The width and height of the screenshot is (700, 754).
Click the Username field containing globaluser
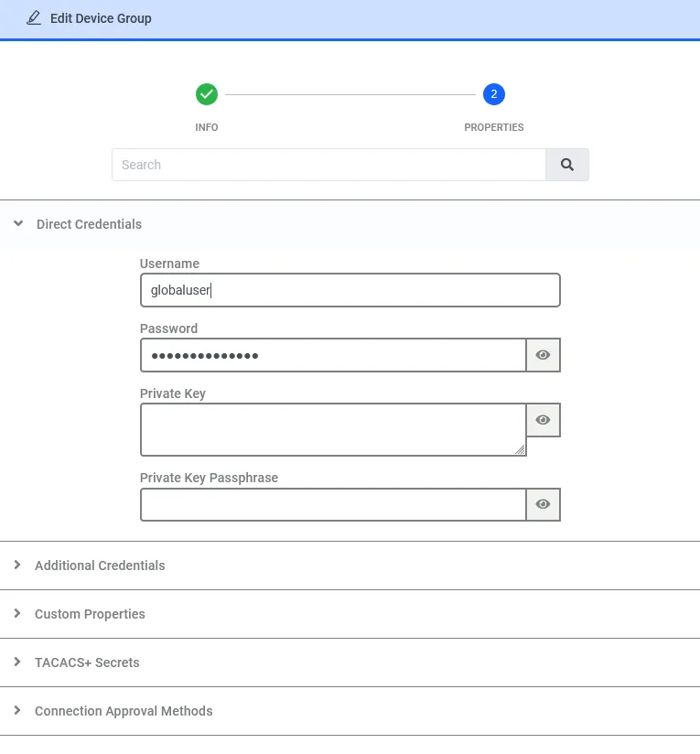350,290
